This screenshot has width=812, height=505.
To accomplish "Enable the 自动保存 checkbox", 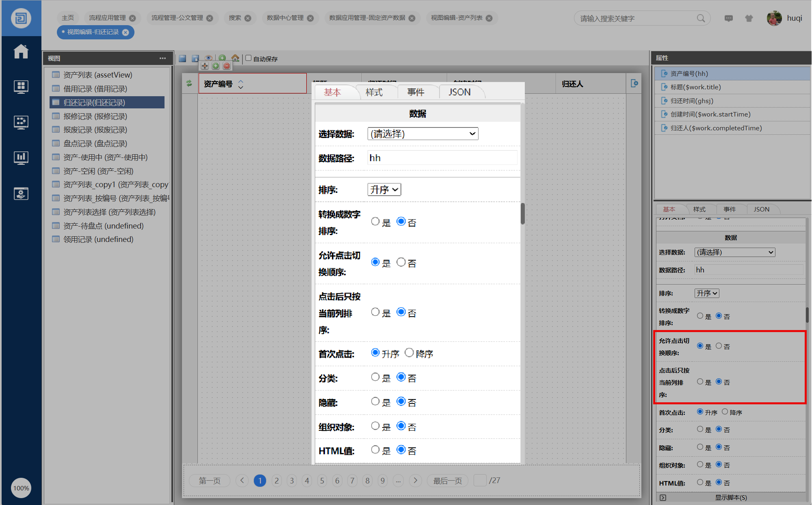I will point(249,58).
